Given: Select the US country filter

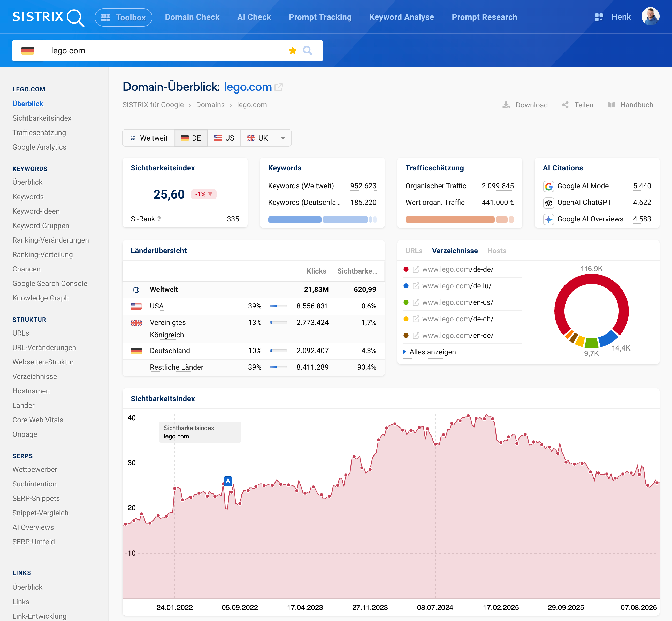Looking at the screenshot, I should point(224,138).
